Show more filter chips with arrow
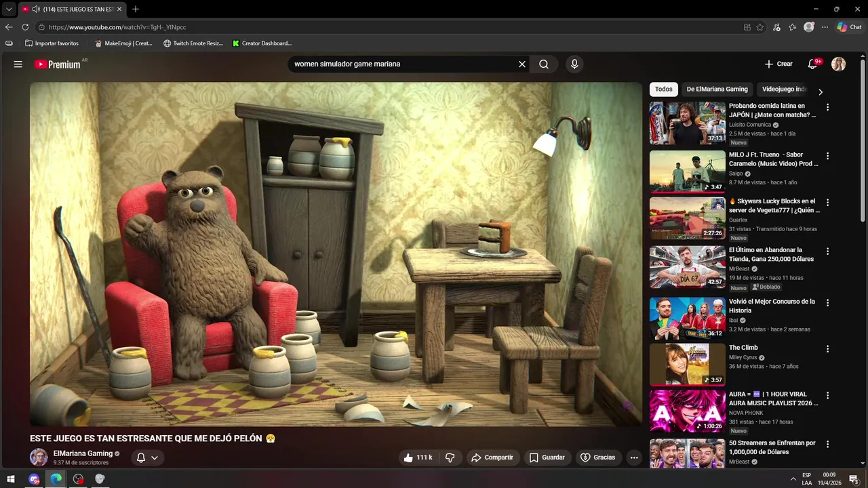 [x=821, y=91]
